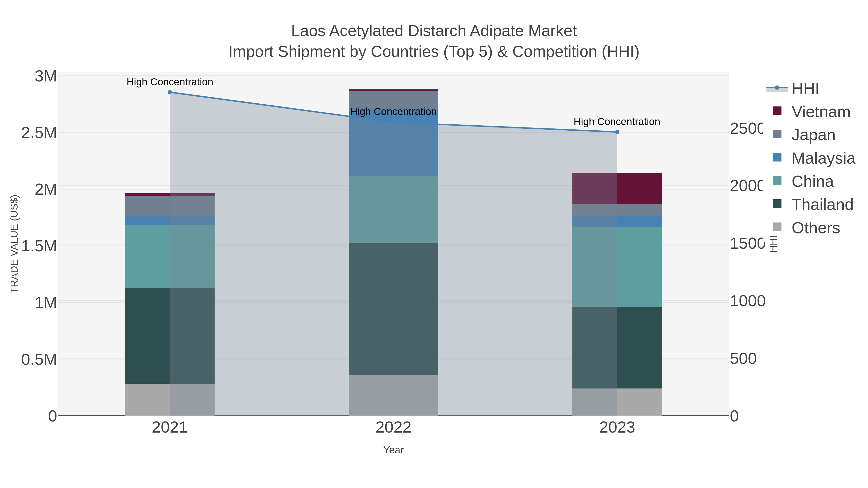The height and width of the screenshot is (488, 868).
Task: Click the 2021 Others bar segment
Action: (x=170, y=400)
